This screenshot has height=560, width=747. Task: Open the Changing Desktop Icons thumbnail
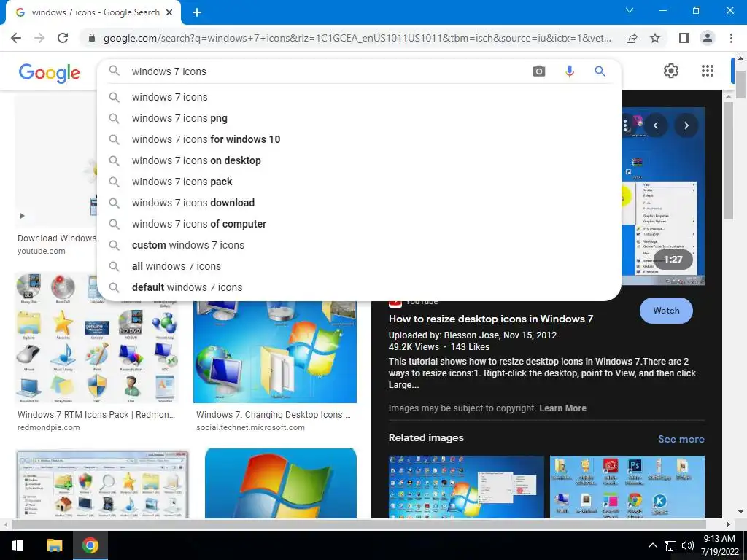click(x=275, y=351)
